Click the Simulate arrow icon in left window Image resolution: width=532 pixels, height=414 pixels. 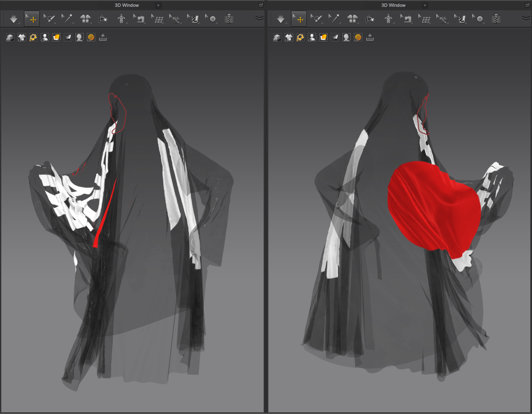tap(14, 19)
